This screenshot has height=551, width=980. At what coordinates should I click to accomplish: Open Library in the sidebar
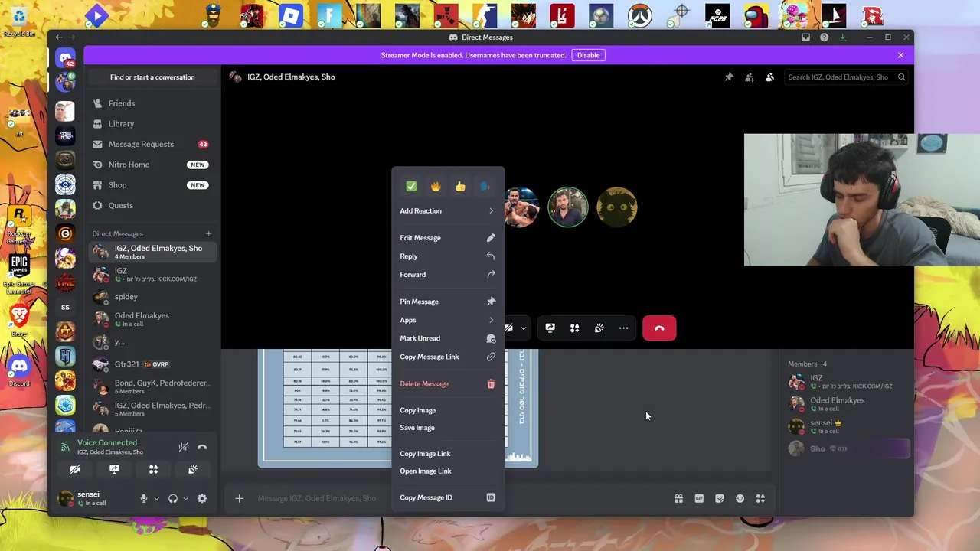pyautogui.click(x=152, y=124)
